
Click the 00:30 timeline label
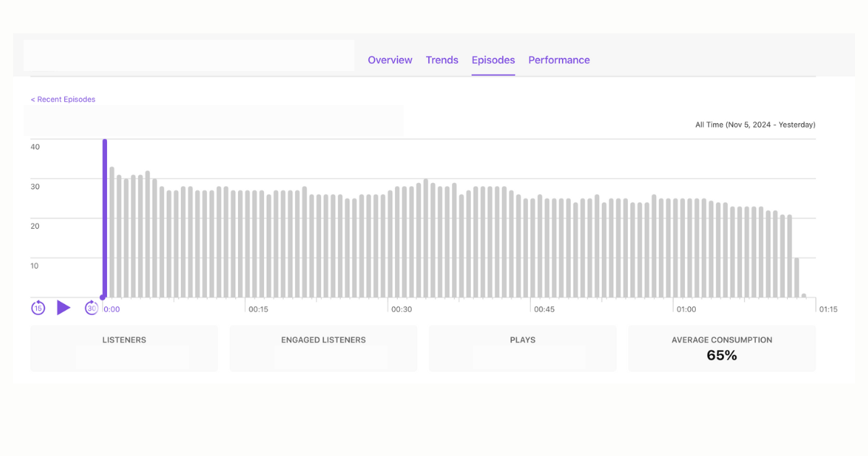[401, 309]
